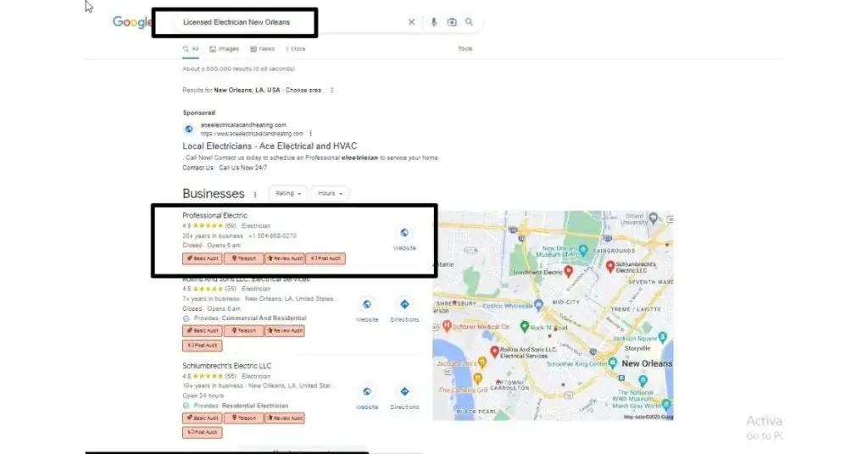Open Schlumbrecht's Electric LLC listing

[x=227, y=366]
